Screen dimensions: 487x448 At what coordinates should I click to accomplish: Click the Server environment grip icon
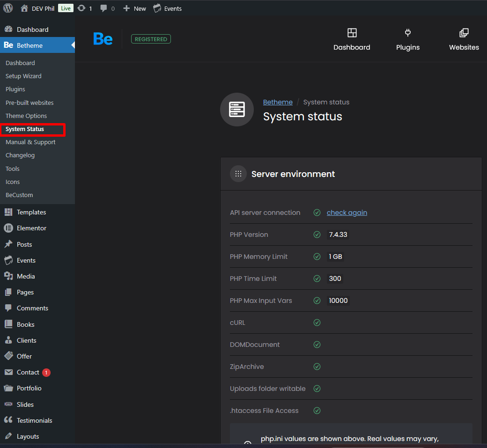(x=238, y=174)
